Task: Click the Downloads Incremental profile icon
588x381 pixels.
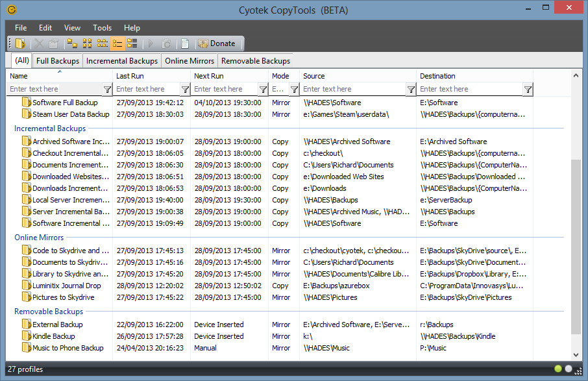Action: point(26,188)
